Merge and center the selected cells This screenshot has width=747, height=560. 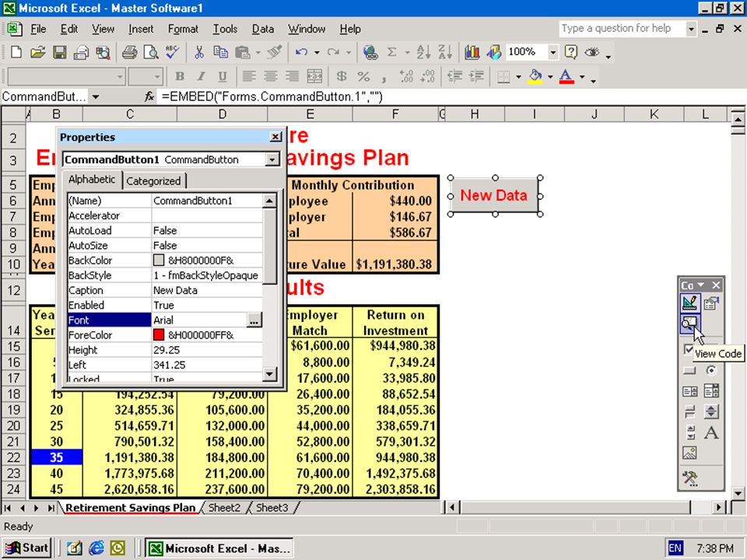point(314,76)
